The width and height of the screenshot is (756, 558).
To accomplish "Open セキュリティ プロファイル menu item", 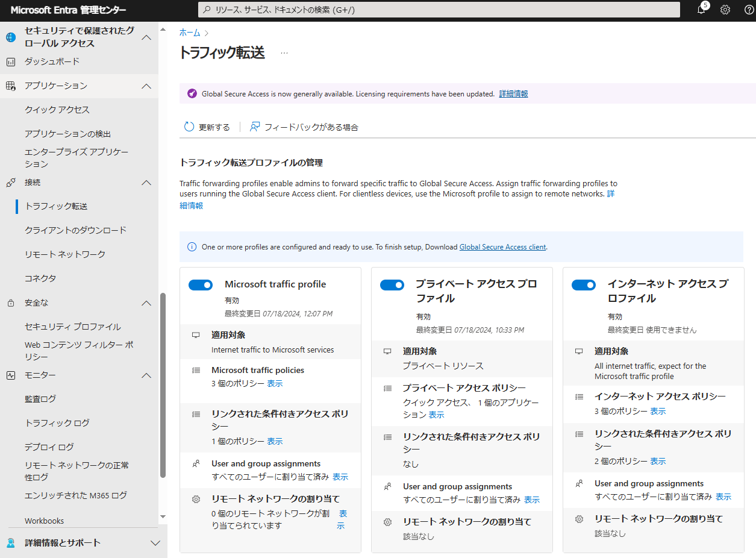I will pyautogui.click(x=73, y=327).
